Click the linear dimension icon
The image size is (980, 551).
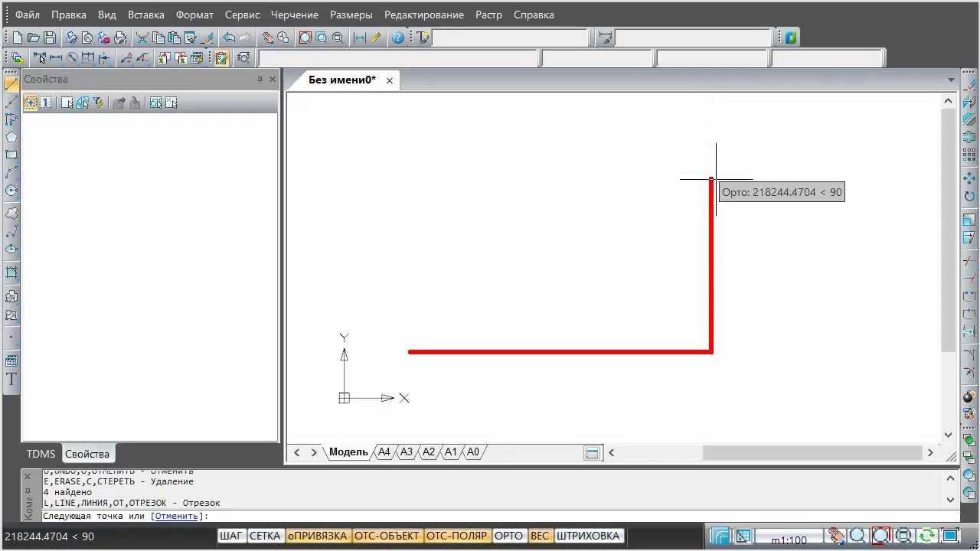[x=56, y=57]
